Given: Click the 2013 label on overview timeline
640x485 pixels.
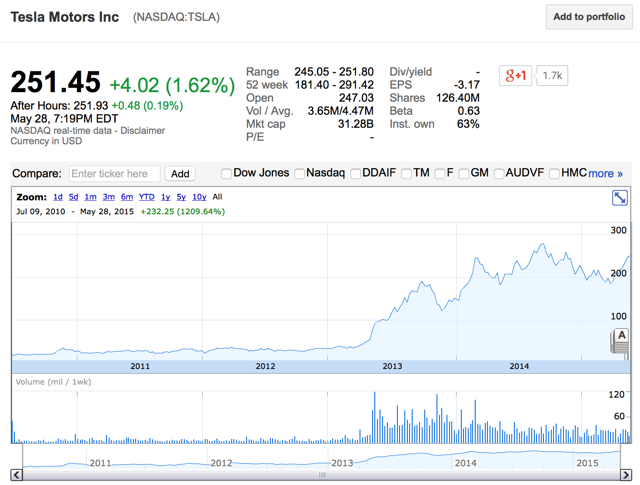Looking at the screenshot, I should [342, 463].
